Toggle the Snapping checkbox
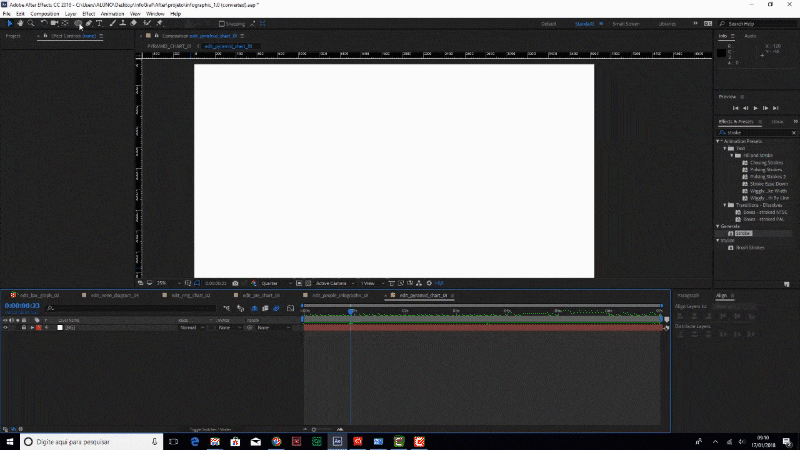The width and height of the screenshot is (800, 450). (x=222, y=23)
